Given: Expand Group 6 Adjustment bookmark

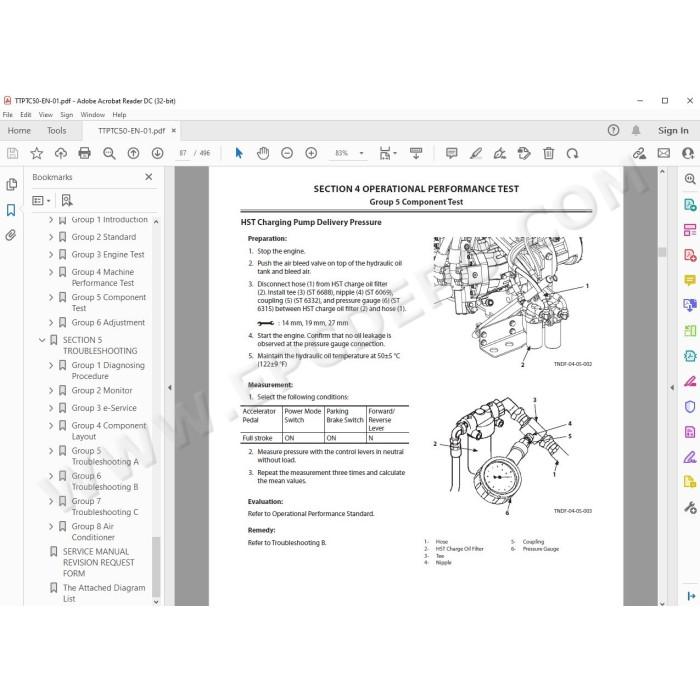Looking at the screenshot, I should (51, 322).
